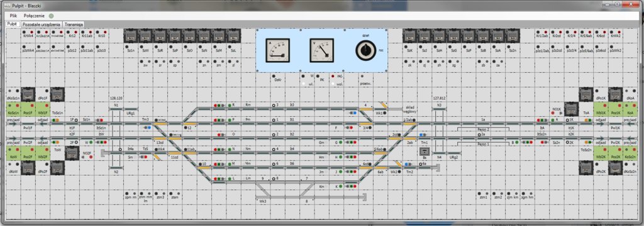Push the DzKr button
The image size is (644, 226).
click(274, 77)
